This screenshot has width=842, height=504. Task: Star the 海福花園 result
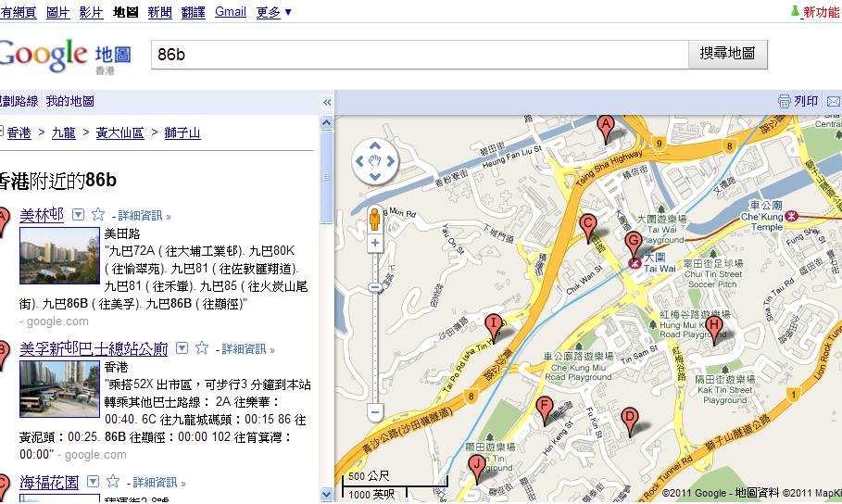pos(112,481)
